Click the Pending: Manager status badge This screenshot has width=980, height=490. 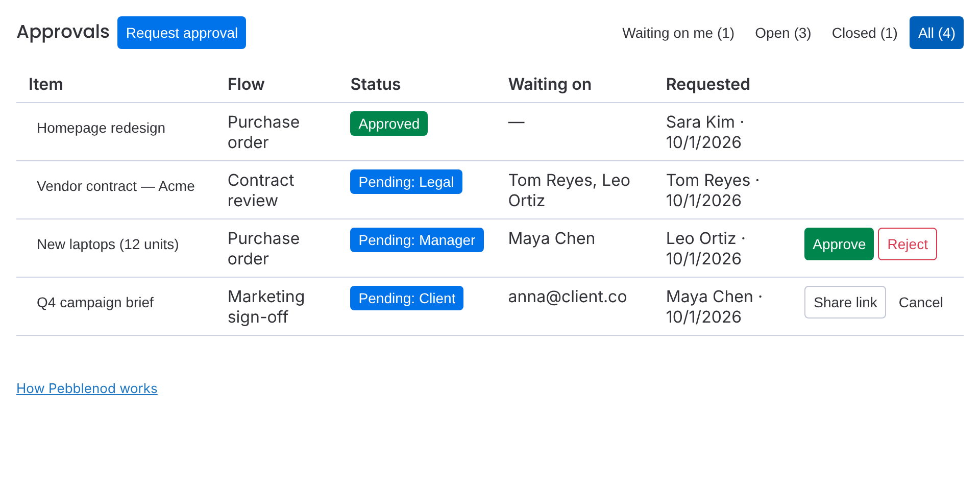click(x=417, y=240)
